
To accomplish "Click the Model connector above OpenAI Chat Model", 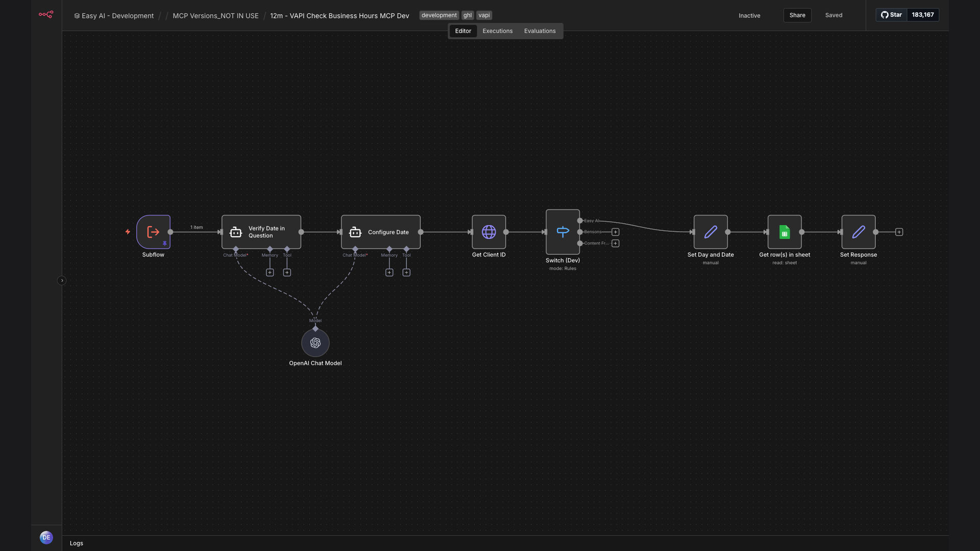I will 315,329.
